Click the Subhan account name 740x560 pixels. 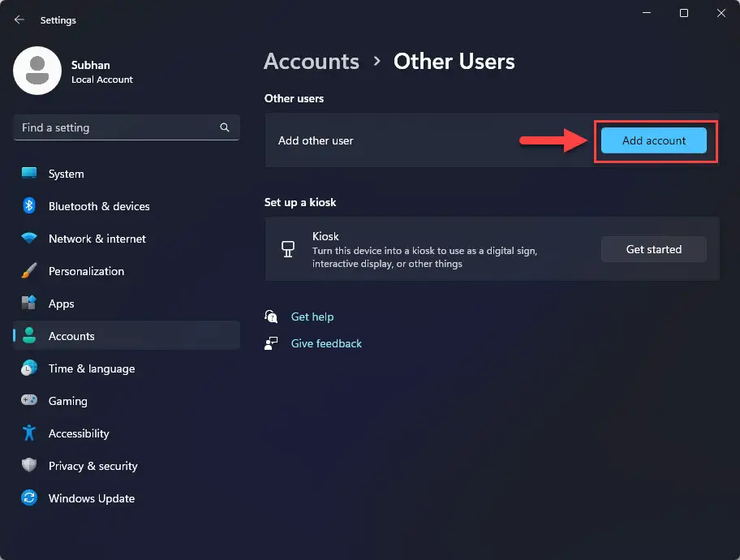click(91, 65)
